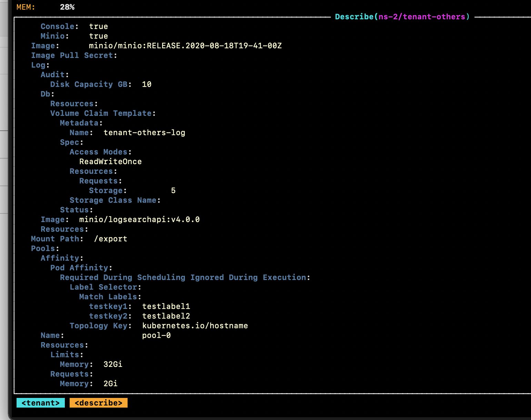
Task: Select the name tenant-others-log
Action: tap(144, 132)
